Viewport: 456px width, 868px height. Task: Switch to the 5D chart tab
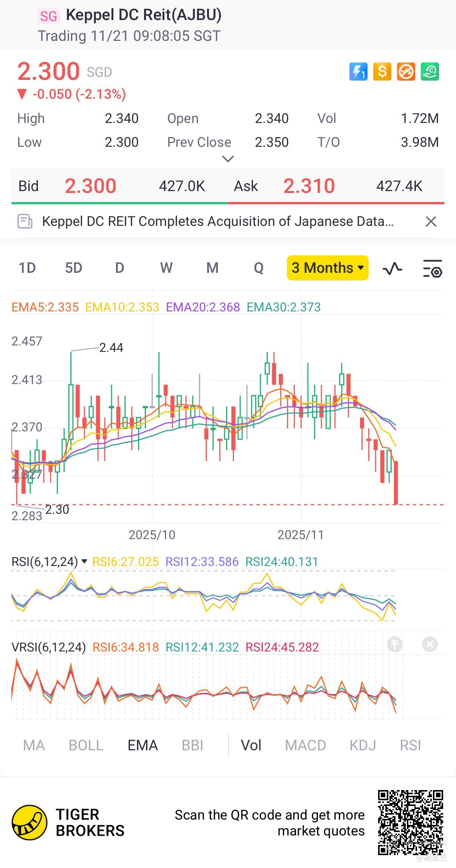(74, 268)
